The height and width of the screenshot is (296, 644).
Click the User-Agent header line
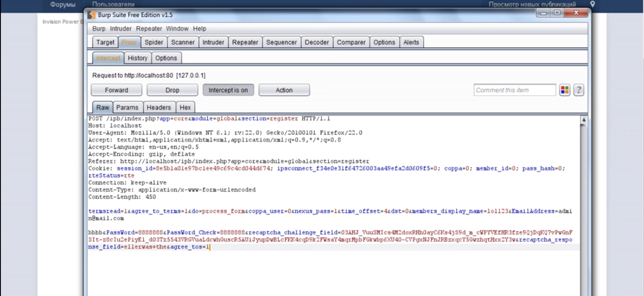click(225, 133)
